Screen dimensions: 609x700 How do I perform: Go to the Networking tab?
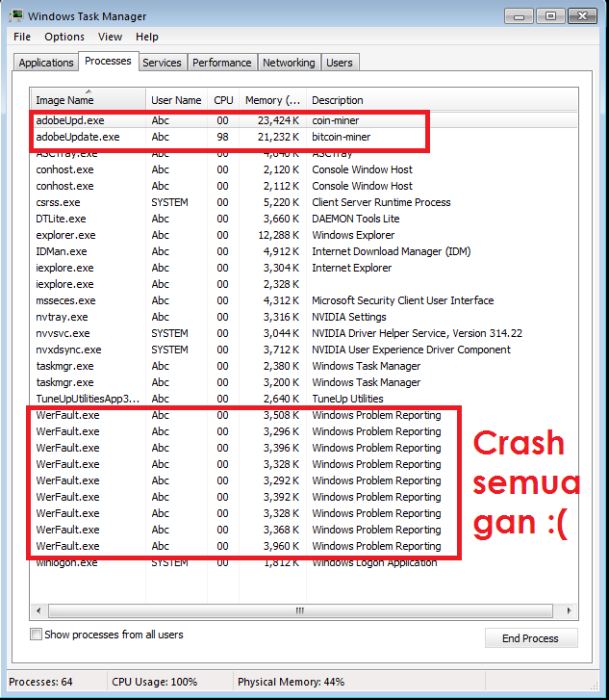tap(289, 63)
